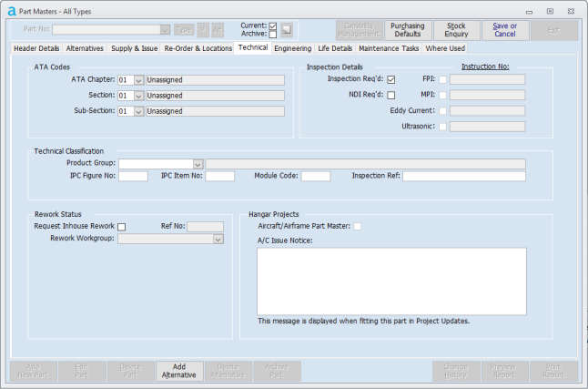This screenshot has height=389, width=588.
Task: Expand the Sub-Section code dropdown
Action: click(139, 111)
